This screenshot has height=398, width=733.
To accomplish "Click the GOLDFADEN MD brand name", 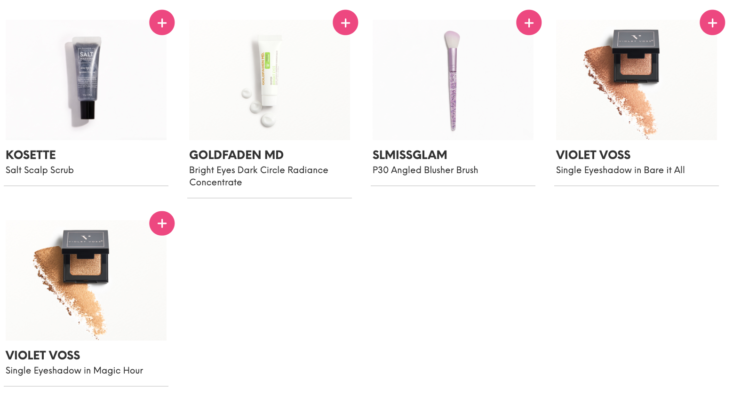I will (236, 155).
